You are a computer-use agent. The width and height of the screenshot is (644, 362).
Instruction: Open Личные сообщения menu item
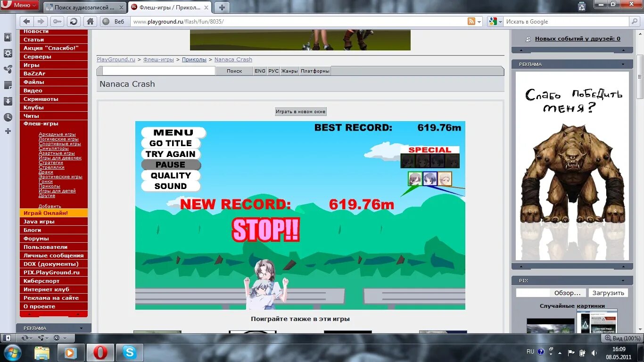[53, 255]
